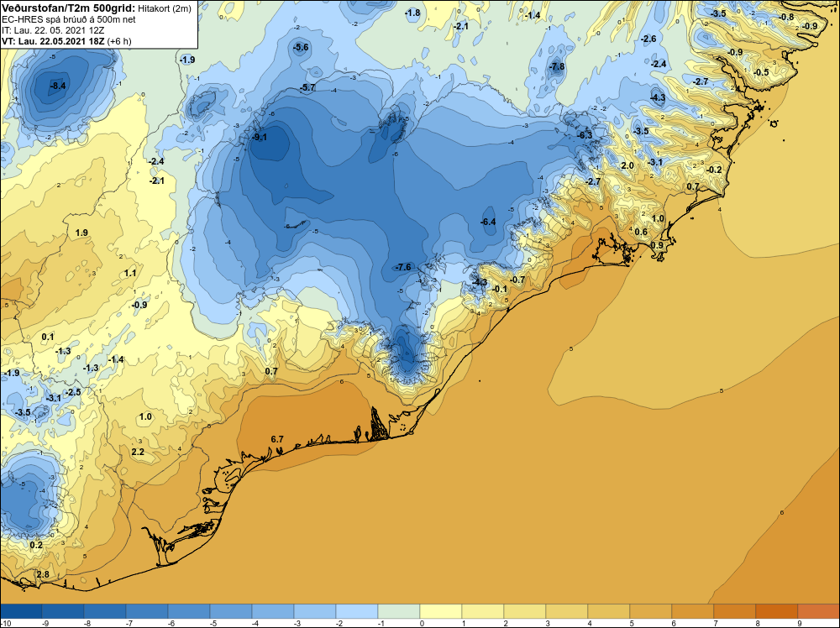Click the legend swatch between -10 and -9
The image size is (840, 628).
[x=21, y=611]
